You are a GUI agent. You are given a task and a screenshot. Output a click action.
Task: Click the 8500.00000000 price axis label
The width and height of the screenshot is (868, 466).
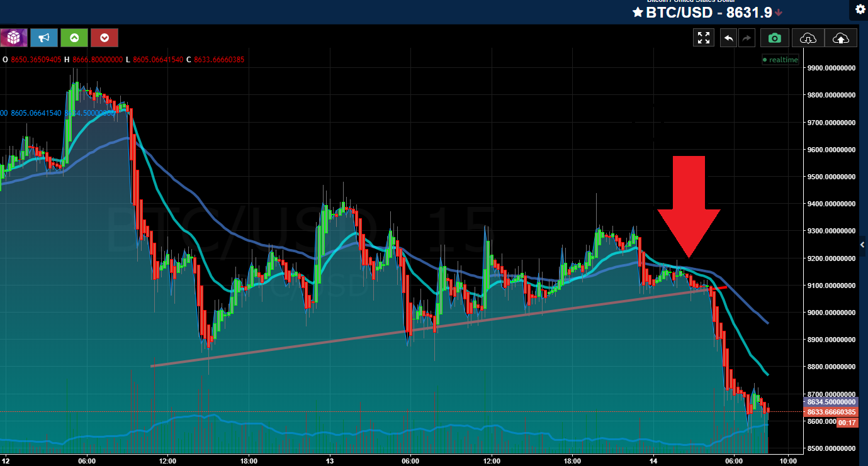tap(831, 448)
